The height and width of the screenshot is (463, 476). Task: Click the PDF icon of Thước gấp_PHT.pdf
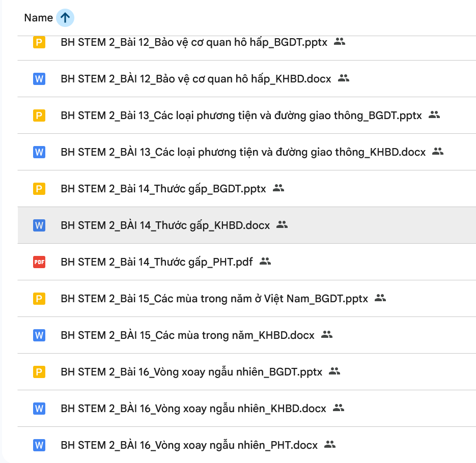click(39, 262)
